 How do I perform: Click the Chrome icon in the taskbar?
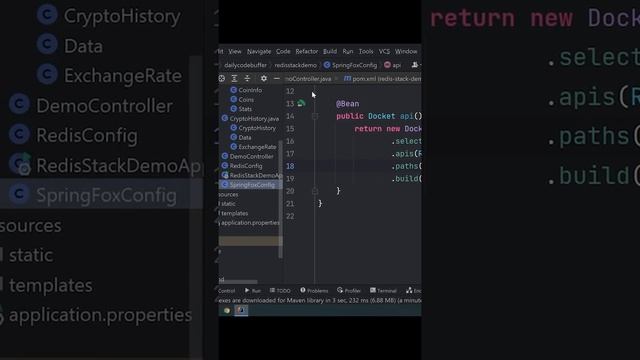click(227, 311)
